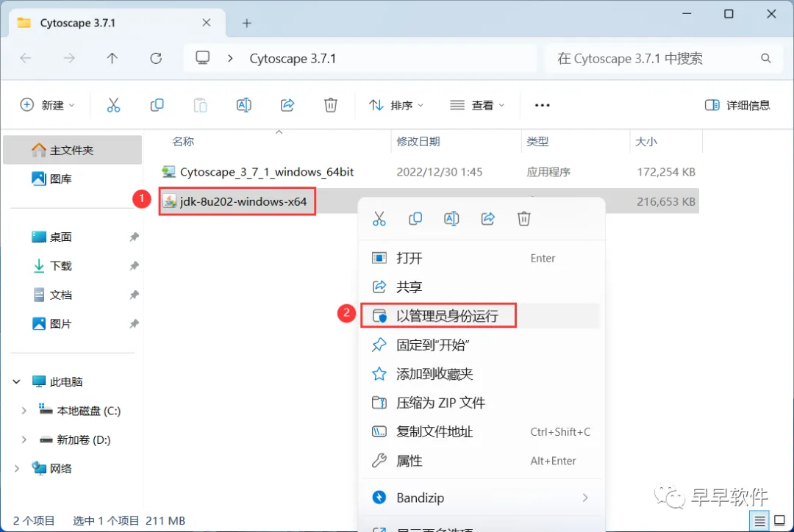Unpin 图片 from quick access
Viewport: 794px width, 532px height.
(x=135, y=323)
